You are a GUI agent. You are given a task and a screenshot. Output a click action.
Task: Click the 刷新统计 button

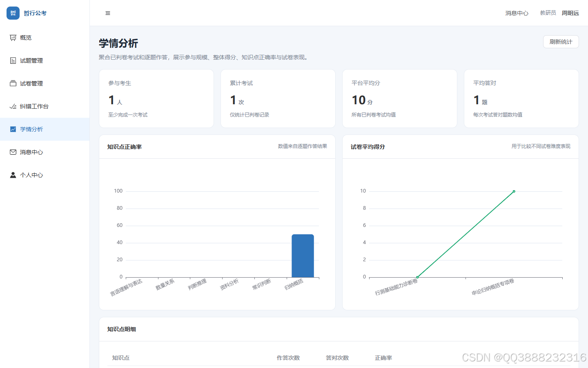tap(561, 42)
